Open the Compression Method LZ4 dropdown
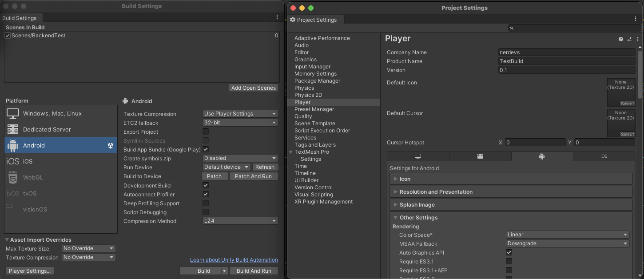This screenshot has height=279, width=644. point(240,221)
